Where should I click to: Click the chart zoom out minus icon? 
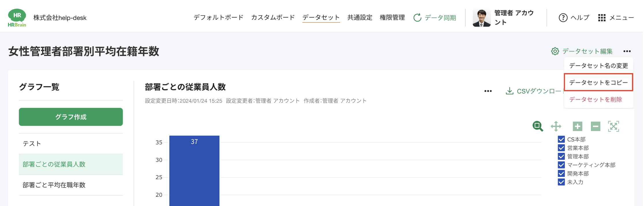pyautogui.click(x=596, y=126)
